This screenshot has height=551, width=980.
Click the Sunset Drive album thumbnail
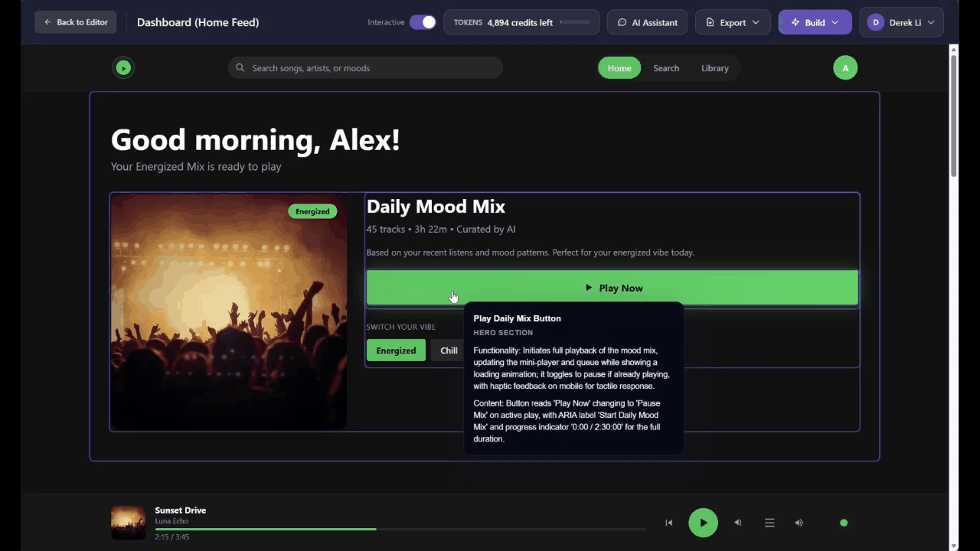pos(128,523)
